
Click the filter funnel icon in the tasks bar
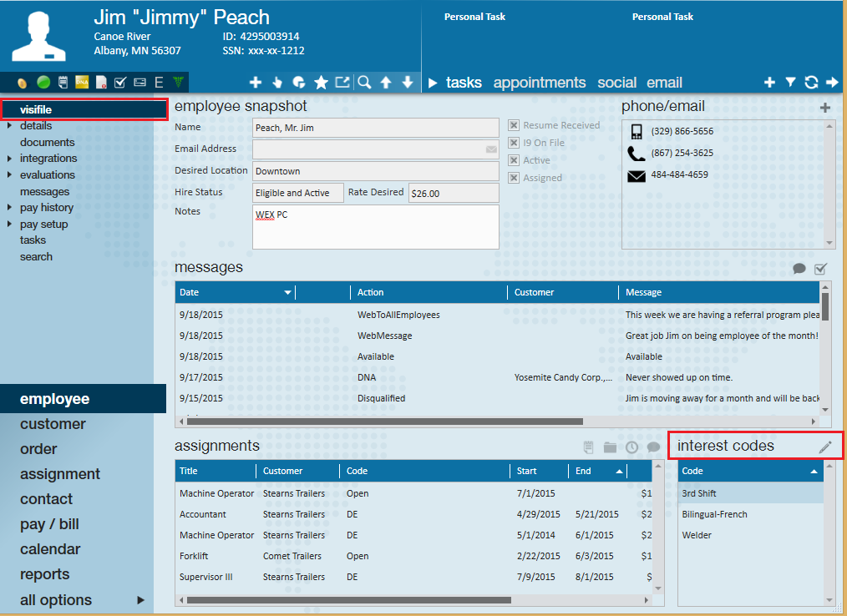790,83
